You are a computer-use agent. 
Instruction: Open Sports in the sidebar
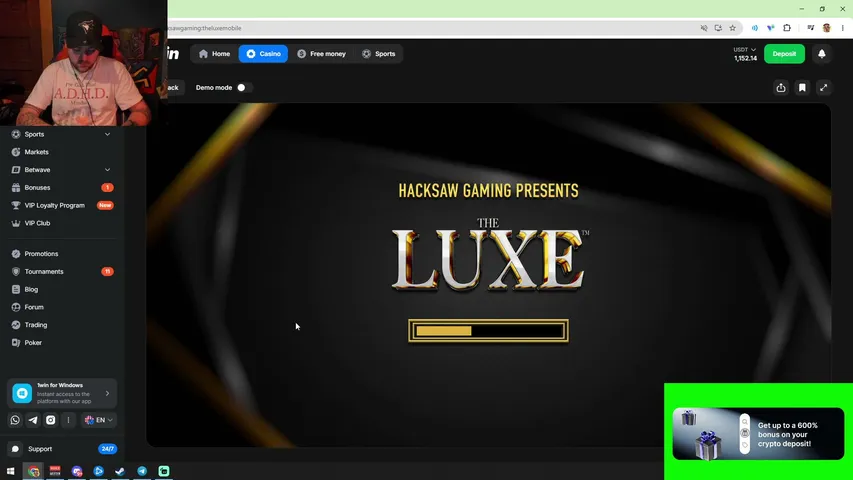[34, 134]
